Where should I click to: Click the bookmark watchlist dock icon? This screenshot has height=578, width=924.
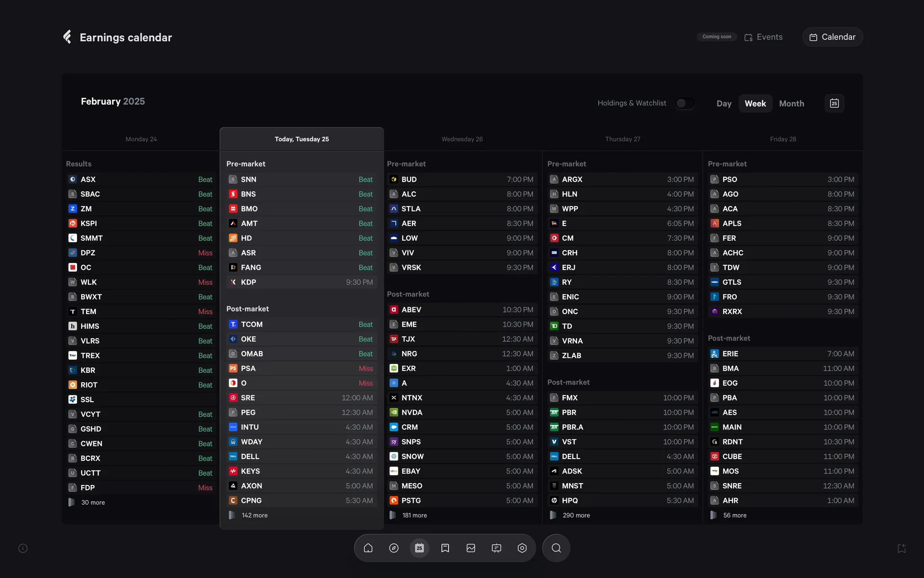pyautogui.click(x=445, y=548)
